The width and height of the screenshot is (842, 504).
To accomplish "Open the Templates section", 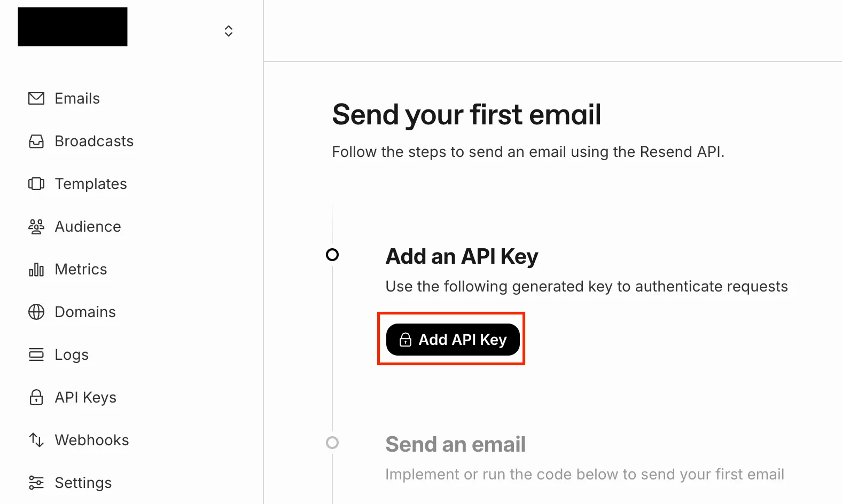I will (x=91, y=184).
